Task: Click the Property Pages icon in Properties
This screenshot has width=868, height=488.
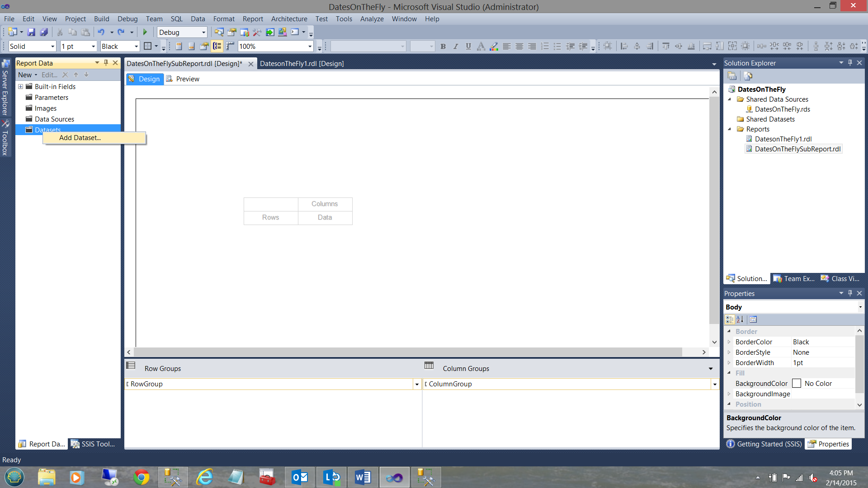Action: [753, 319]
